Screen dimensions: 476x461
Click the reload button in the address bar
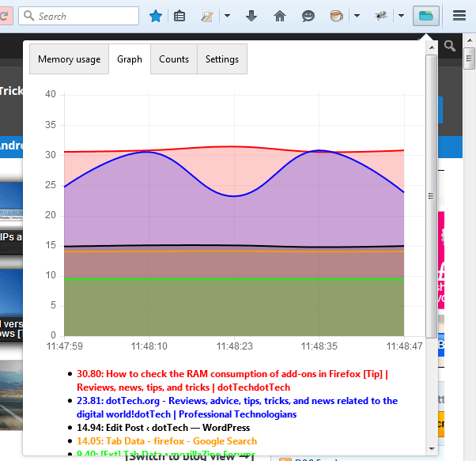click(6, 16)
